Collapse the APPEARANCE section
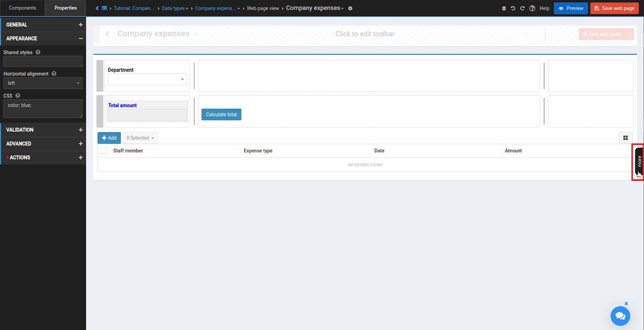This screenshot has height=330, width=644. [80, 38]
